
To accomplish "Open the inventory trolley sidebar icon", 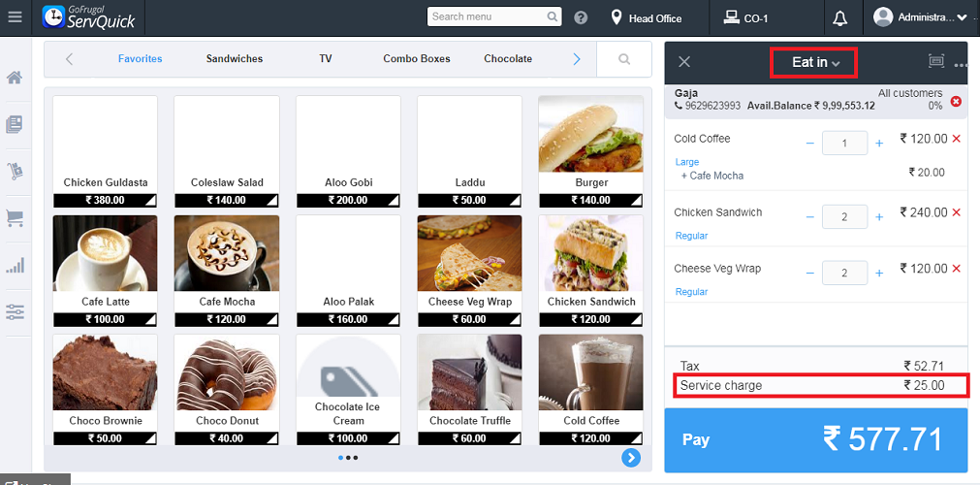I will pos(15,171).
